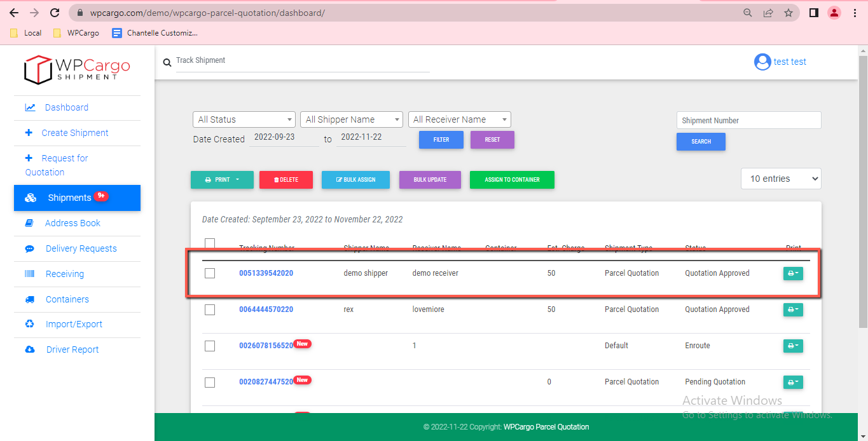This screenshot has height=441, width=868.
Task: Open the All Shipper Name dropdown
Action: [352, 119]
